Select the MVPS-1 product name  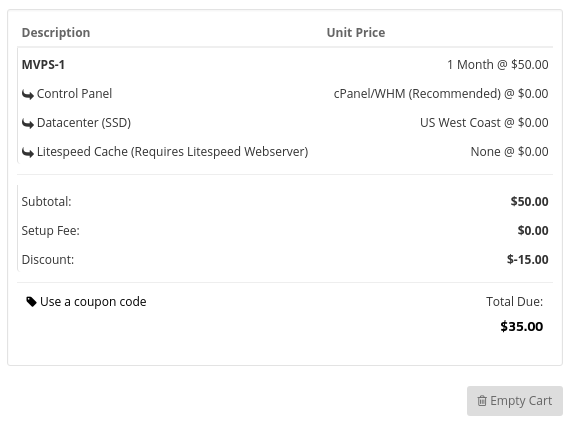pyautogui.click(x=43, y=65)
